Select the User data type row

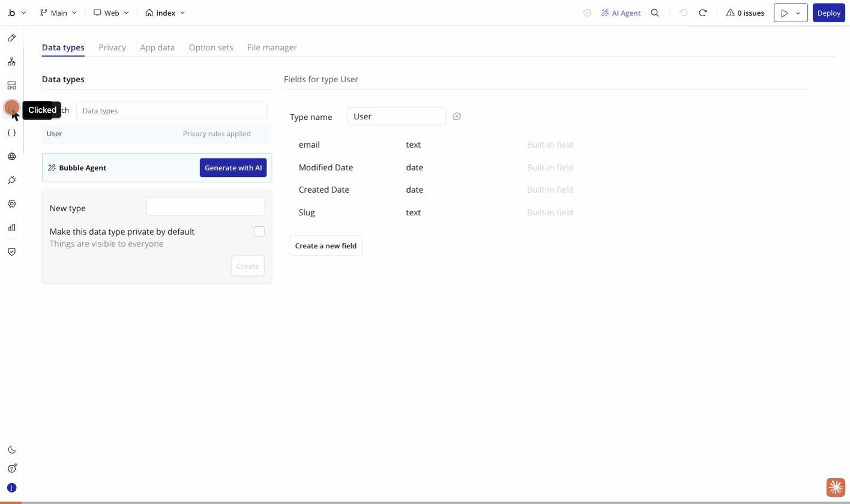coord(157,134)
